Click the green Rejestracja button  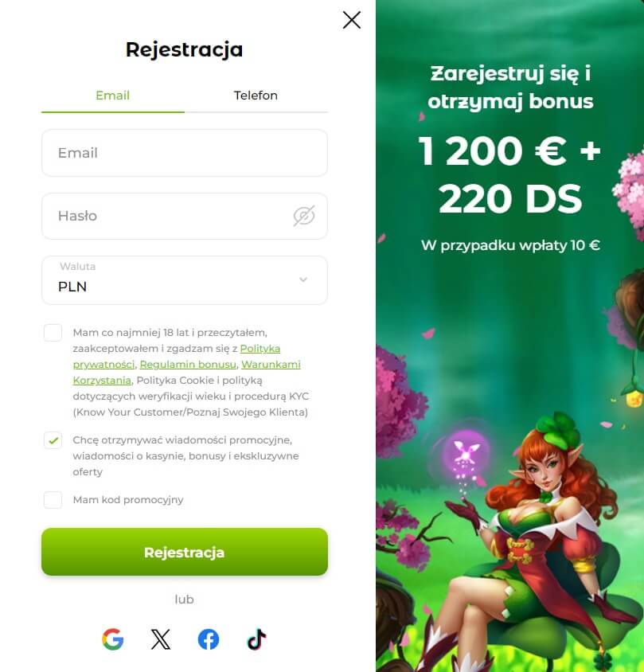(x=185, y=552)
